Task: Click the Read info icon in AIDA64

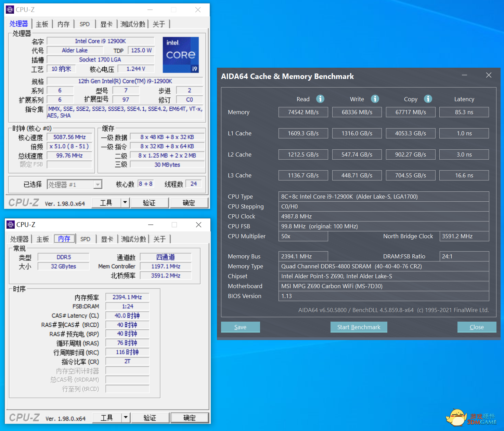Action: (x=320, y=99)
